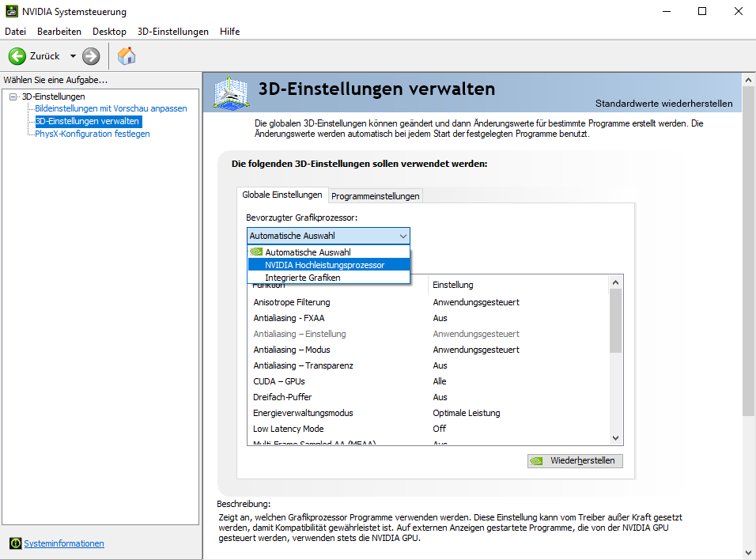Collapse the 3D-Einstellungen tree node
This screenshot has height=560, width=756.
(13, 96)
